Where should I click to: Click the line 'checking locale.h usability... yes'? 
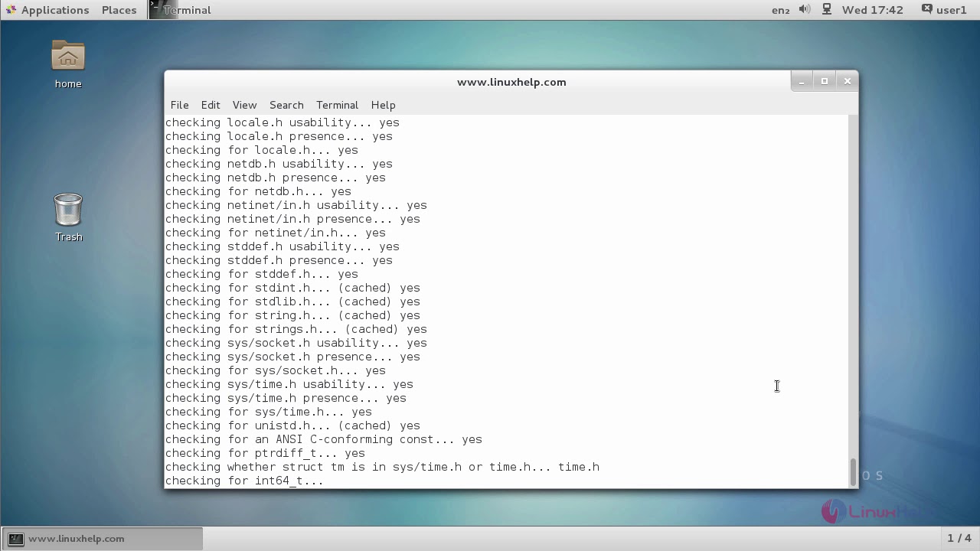tap(283, 122)
